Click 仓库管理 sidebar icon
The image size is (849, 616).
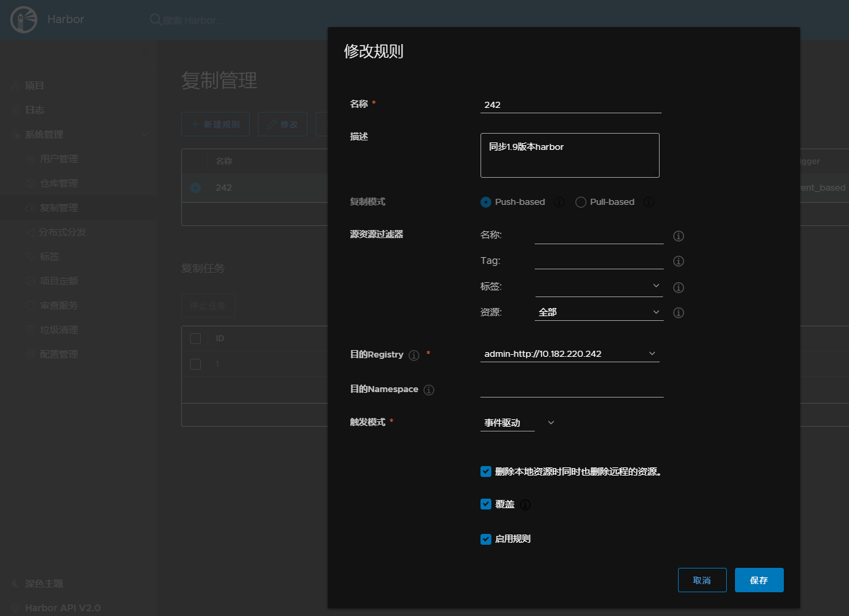(30, 183)
